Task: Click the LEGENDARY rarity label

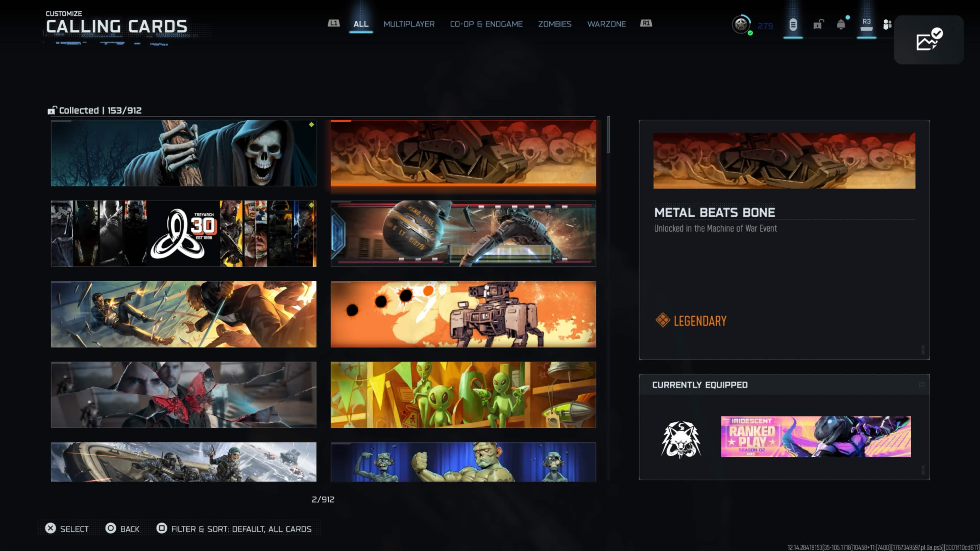Action: pos(700,321)
